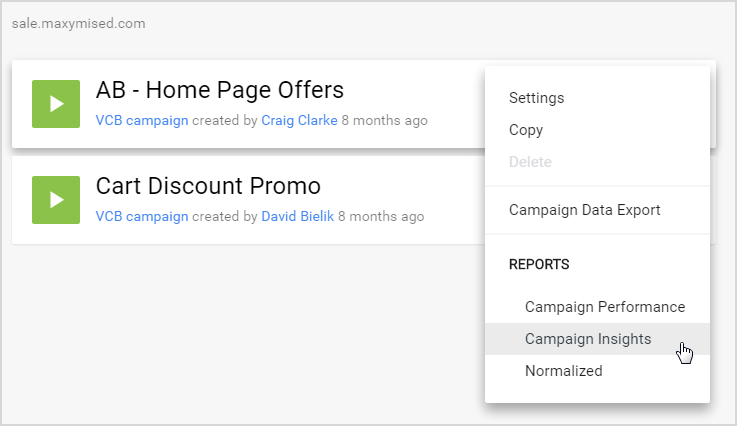Open the Cart Discount Promo campaign title
This screenshot has width=737, height=426.
coord(208,186)
